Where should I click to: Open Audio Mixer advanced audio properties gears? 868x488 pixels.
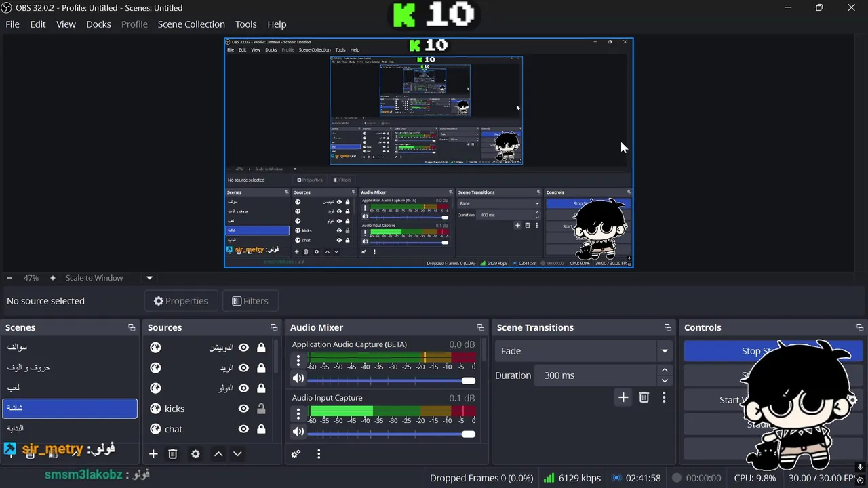point(296,454)
